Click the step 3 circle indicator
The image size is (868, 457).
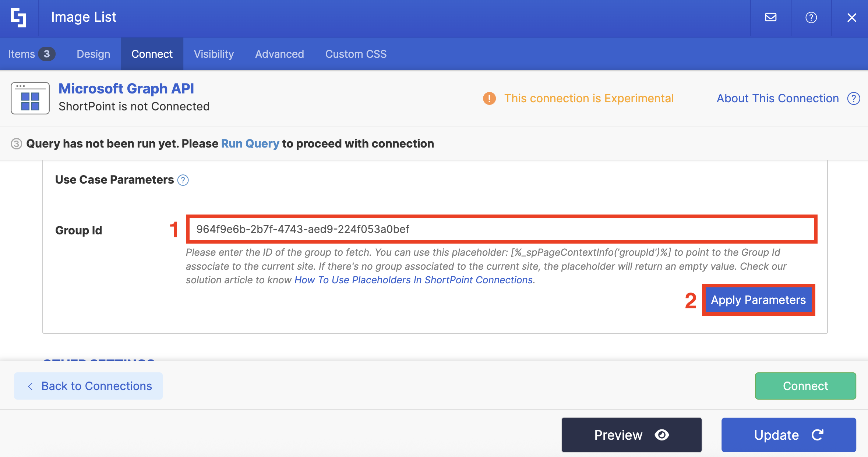pos(16,144)
